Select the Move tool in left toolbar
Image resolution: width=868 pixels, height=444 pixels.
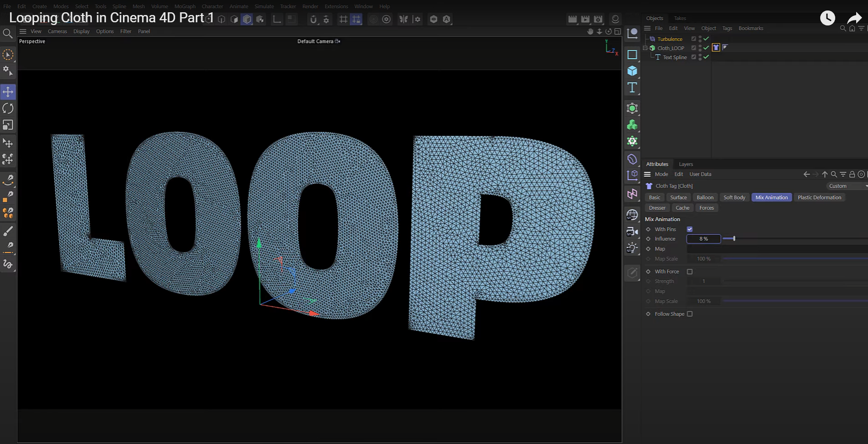pos(8,92)
